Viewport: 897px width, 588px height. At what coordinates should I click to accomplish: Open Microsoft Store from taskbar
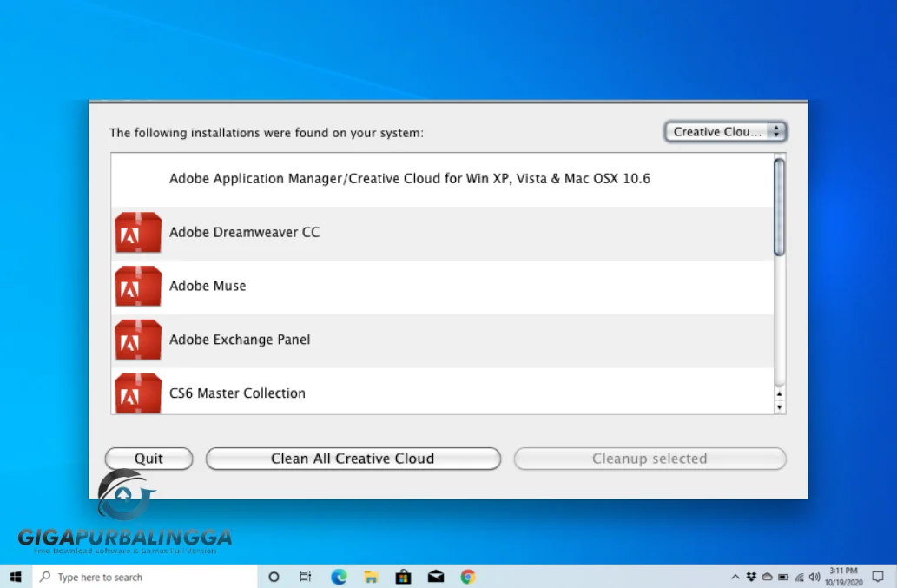coord(403,577)
